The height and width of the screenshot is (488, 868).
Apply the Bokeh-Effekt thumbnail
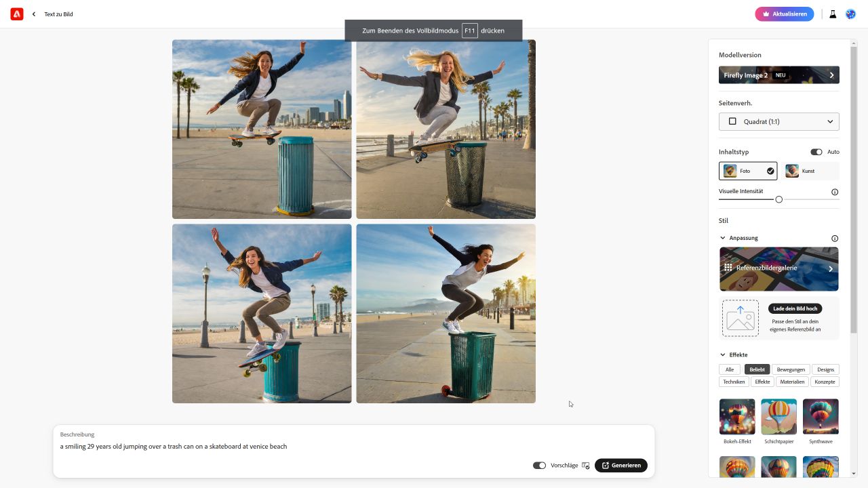click(737, 416)
